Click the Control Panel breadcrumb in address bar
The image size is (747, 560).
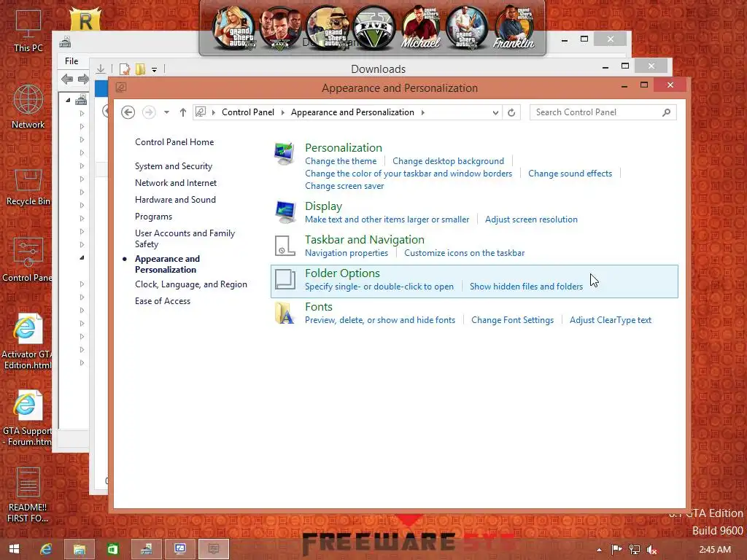click(x=248, y=112)
